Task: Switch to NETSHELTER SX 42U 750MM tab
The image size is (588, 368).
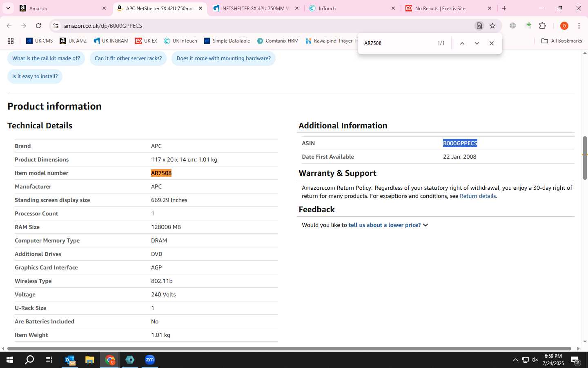Action: point(256,8)
